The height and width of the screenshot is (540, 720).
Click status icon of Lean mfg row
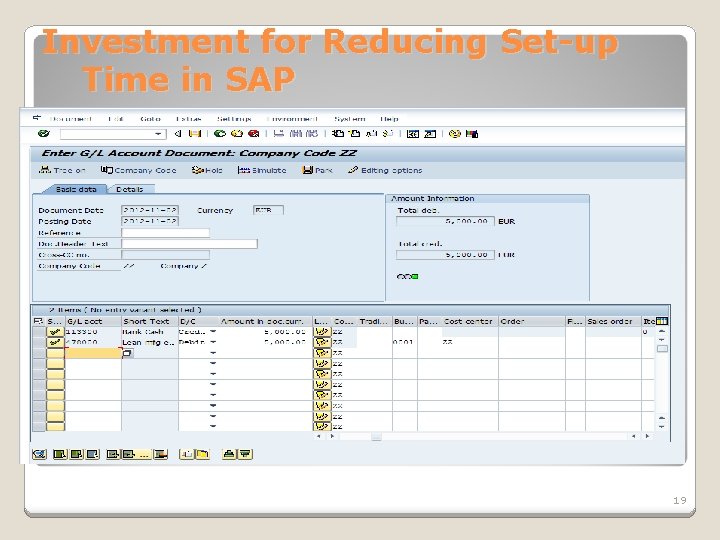point(56,342)
